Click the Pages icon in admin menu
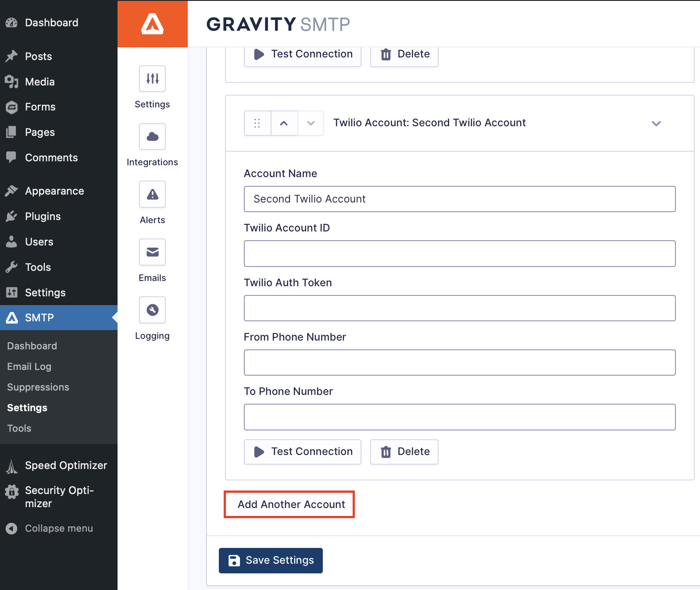 (11, 132)
